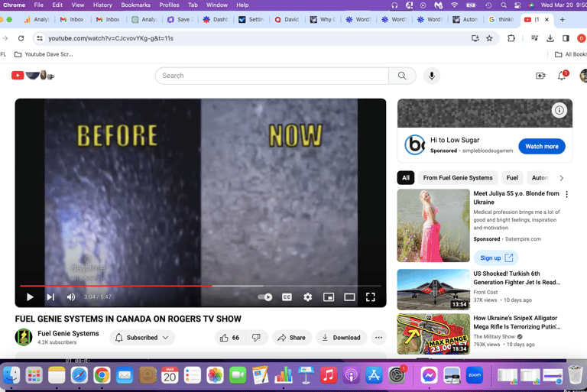587x392 pixels.
Task: Open Chrome extensions puzzle icon
Action: tap(511, 38)
